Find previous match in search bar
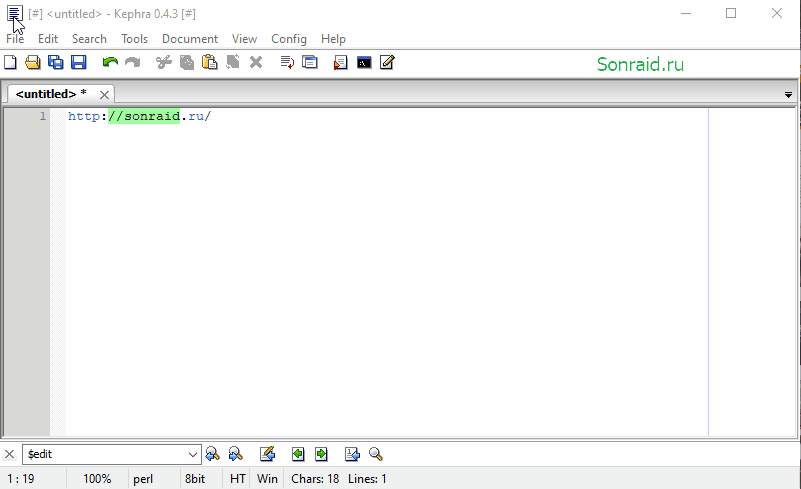This screenshot has height=489, width=801. tap(213, 454)
